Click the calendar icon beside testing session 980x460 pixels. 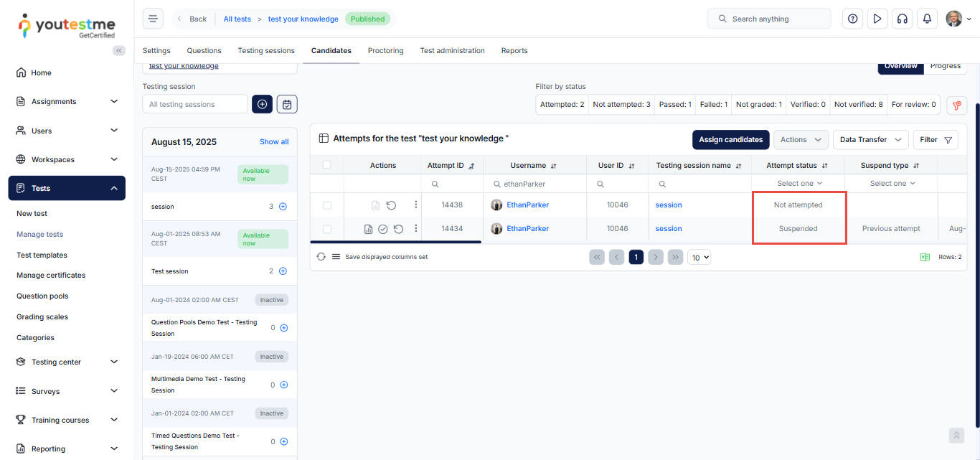[x=287, y=104]
